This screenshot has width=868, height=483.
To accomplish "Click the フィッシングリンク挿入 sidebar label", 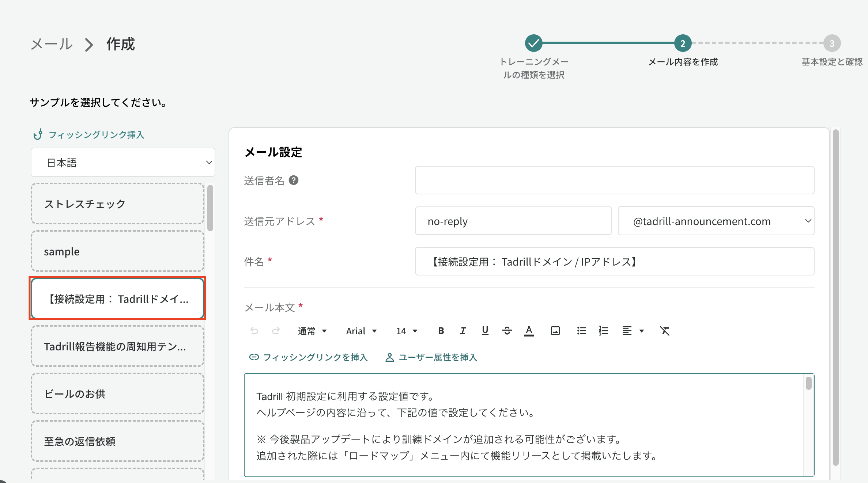I will 97,135.
